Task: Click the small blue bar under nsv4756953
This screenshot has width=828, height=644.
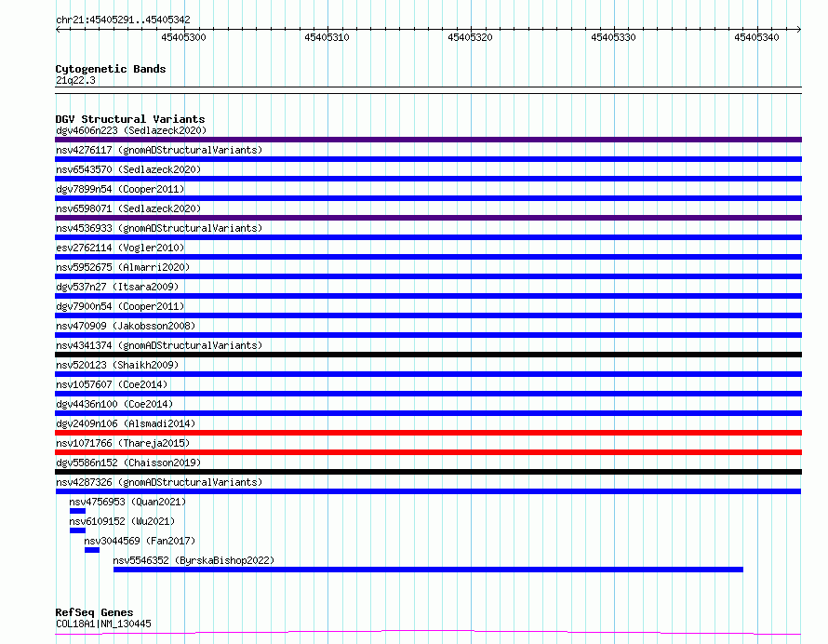Action: click(x=77, y=511)
